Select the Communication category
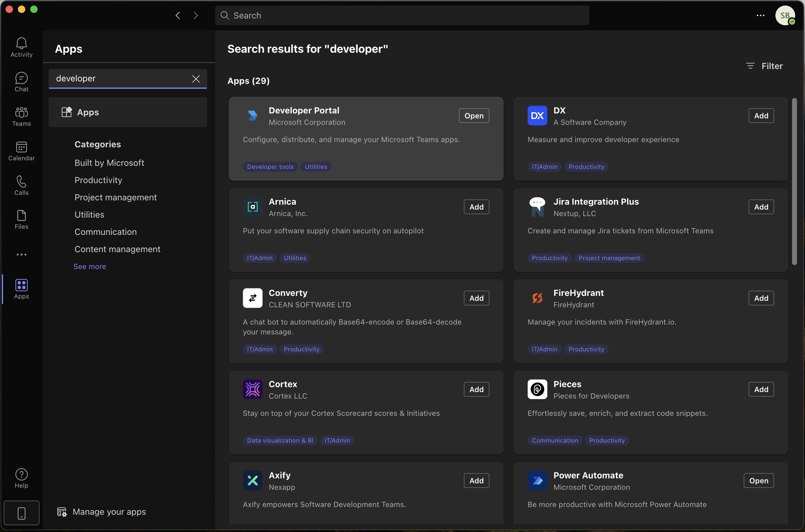805x532 pixels. click(x=106, y=232)
